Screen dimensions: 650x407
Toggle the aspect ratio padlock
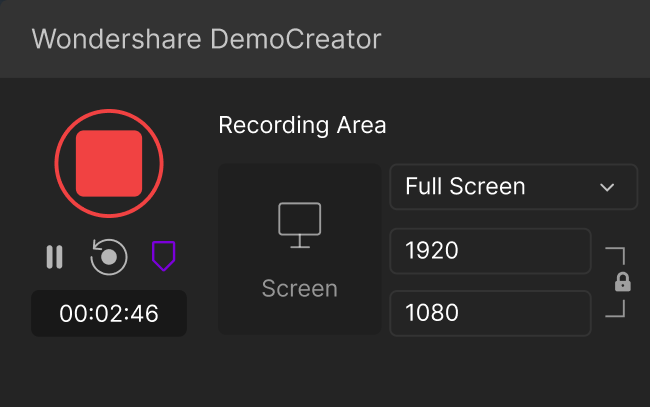[x=622, y=283]
